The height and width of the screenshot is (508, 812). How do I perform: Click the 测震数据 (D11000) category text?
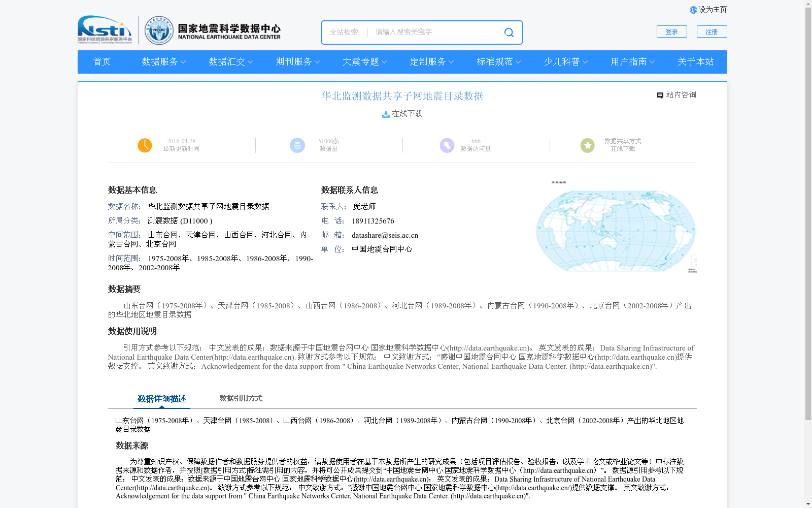[x=180, y=221]
